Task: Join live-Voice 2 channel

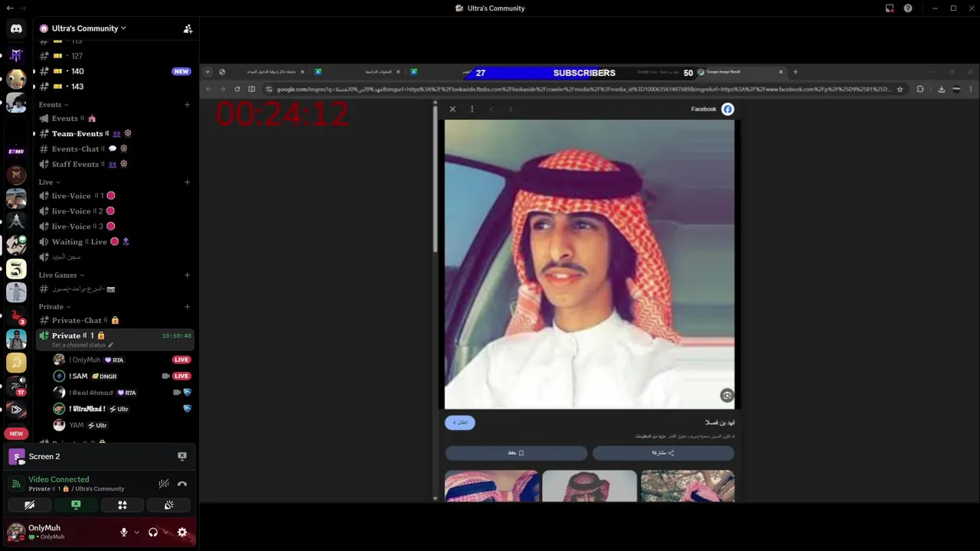Action: click(114, 211)
